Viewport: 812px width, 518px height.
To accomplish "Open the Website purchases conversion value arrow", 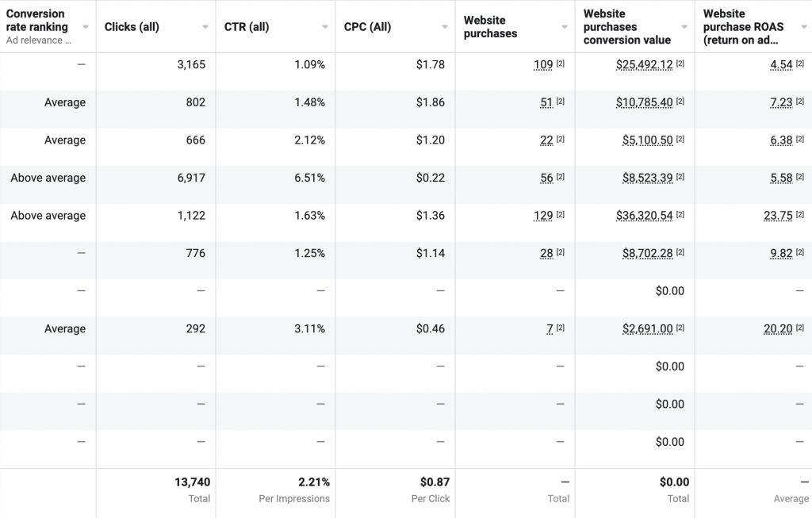I will 686,25.
